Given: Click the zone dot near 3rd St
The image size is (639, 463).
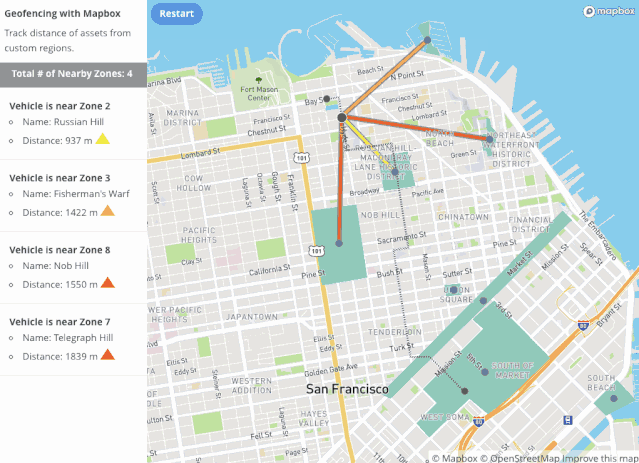Looking at the screenshot, I should [483, 301].
